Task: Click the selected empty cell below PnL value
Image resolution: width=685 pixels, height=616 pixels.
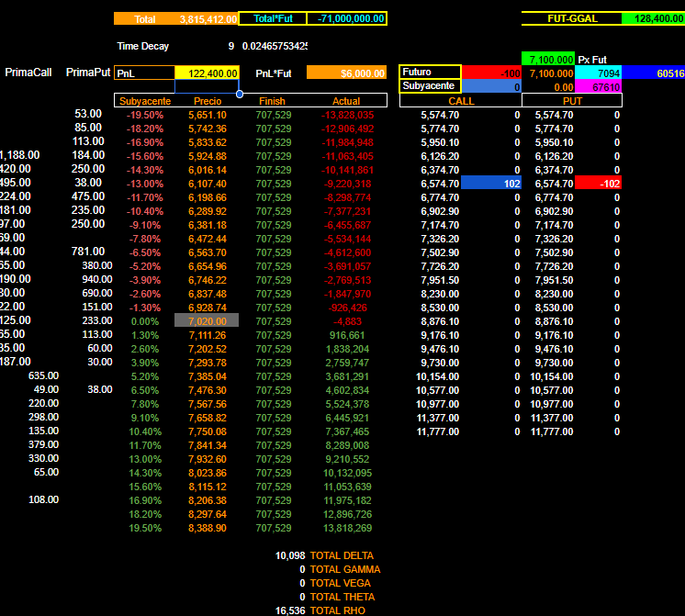Action: [207, 86]
